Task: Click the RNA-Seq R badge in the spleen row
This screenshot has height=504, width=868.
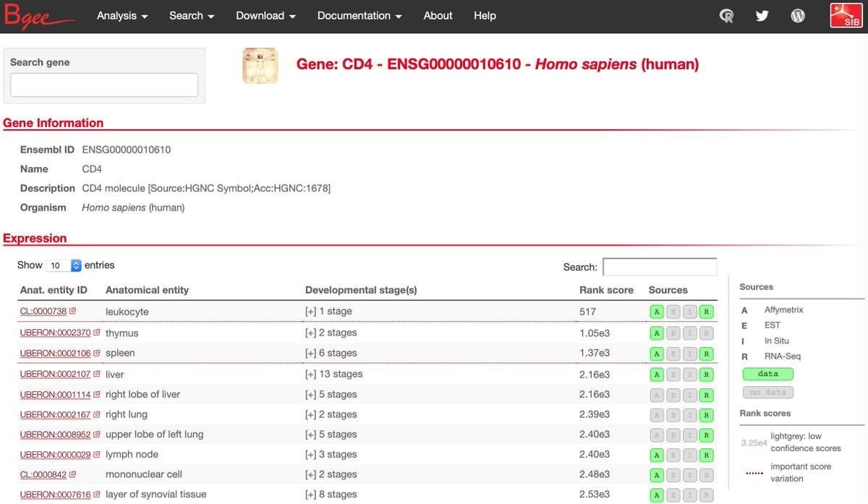Action: (707, 354)
